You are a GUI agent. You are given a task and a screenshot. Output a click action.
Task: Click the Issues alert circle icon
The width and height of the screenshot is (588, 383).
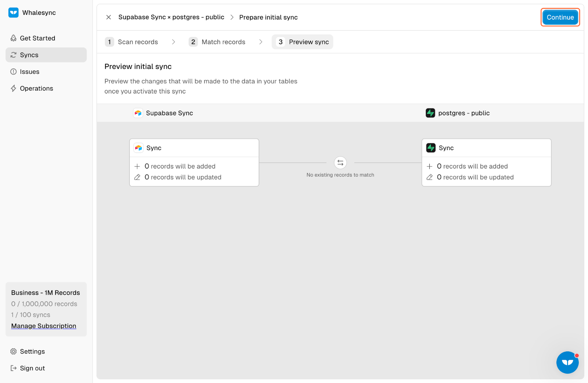[14, 72]
